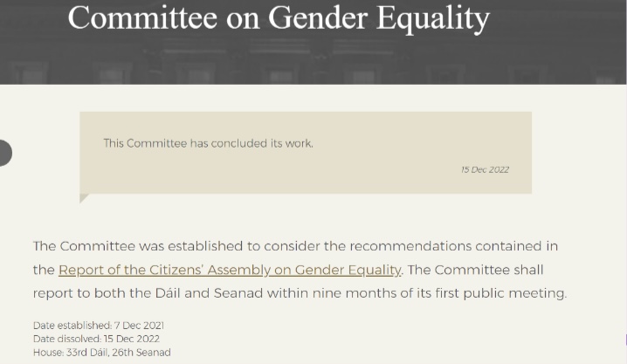Click the 'Committee on Gender Equality' page heading
The image size is (627, 364).
point(279,17)
